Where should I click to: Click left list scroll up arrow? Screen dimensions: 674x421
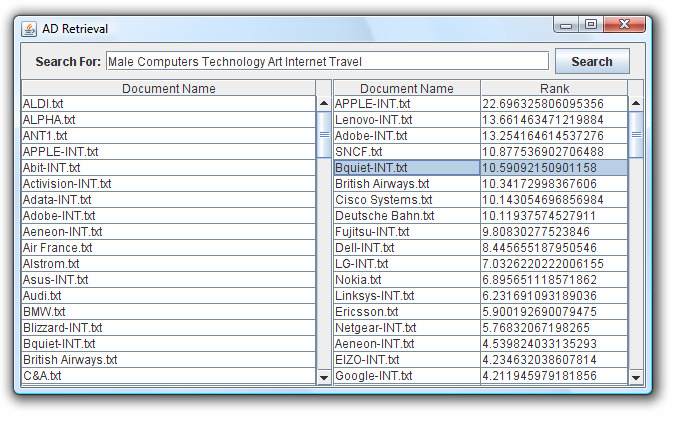tap(324, 103)
